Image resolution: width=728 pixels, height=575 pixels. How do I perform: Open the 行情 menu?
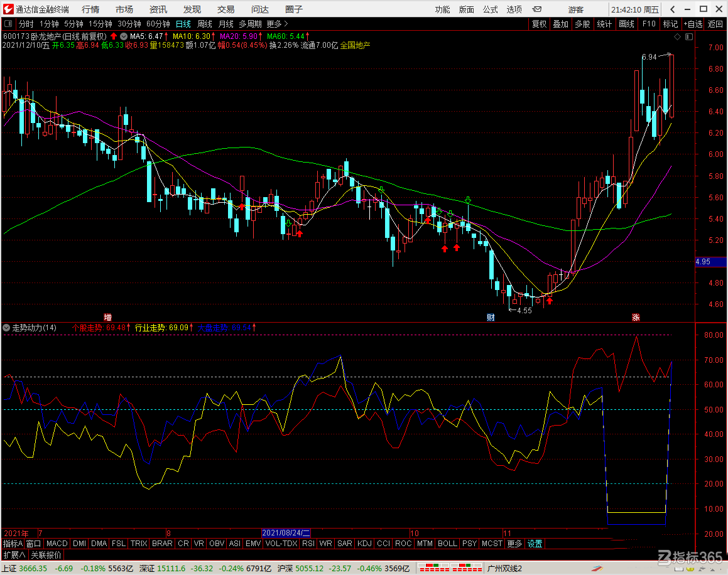(x=90, y=9)
